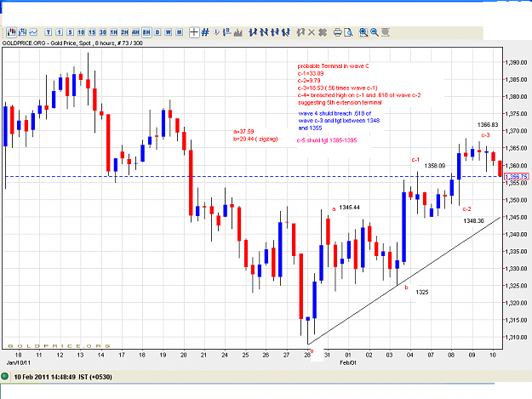The width and height of the screenshot is (532, 399).
Task: Toggle the volume histogram icon
Action: point(237,32)
